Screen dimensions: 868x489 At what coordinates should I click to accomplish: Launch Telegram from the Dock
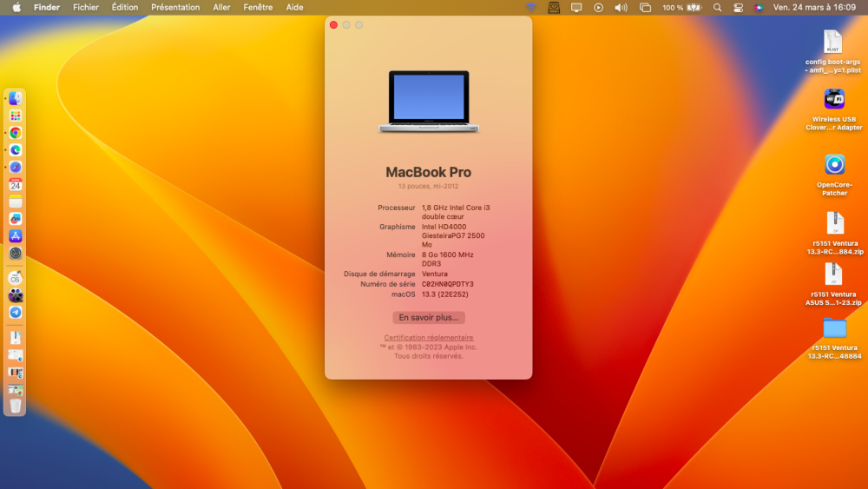pyautogui.click(x=16, y=313)
